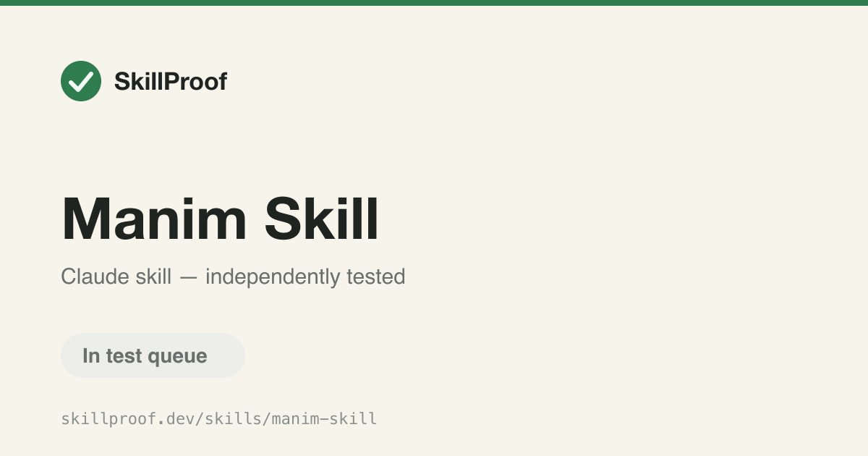Image resolution: width=868 pixels, height=456 pixels.
Task: Click the independently tested phrase
Action: [x=305, y=276]
